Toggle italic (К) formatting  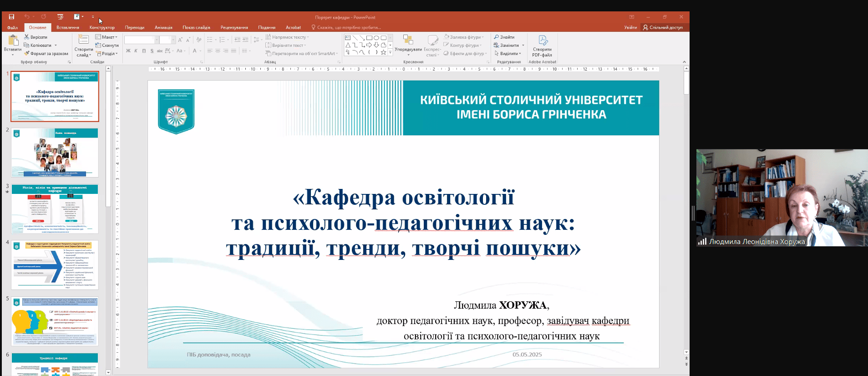(136, 51)
